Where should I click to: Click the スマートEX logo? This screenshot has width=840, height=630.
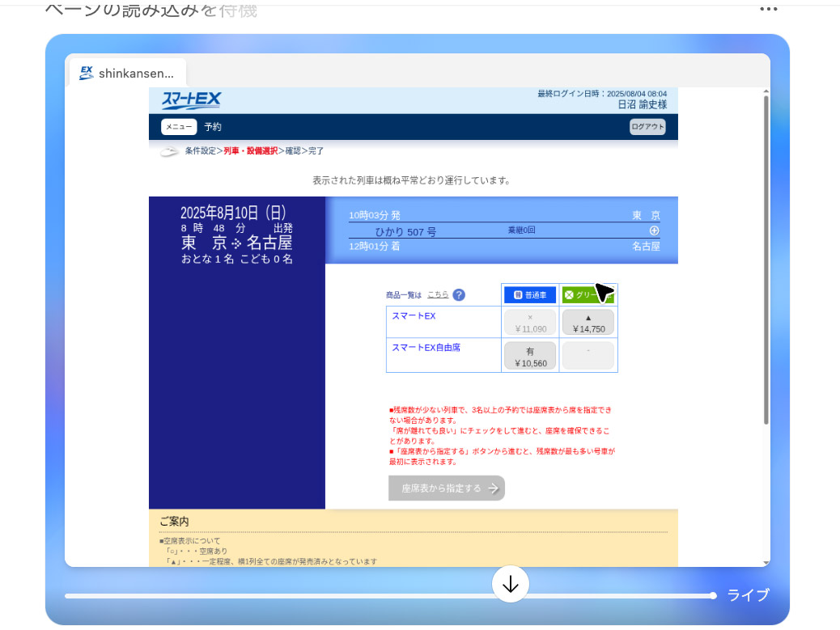click(190, 99)
